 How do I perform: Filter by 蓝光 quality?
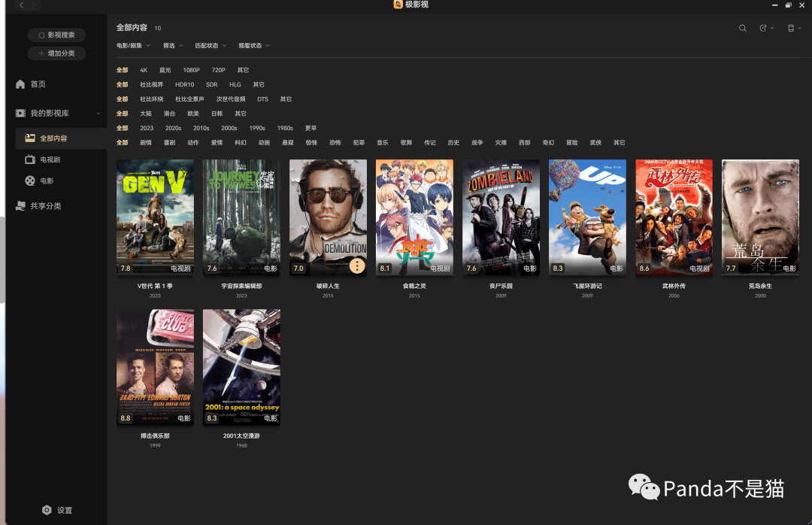pyautogui.click(x=165, y=70)
